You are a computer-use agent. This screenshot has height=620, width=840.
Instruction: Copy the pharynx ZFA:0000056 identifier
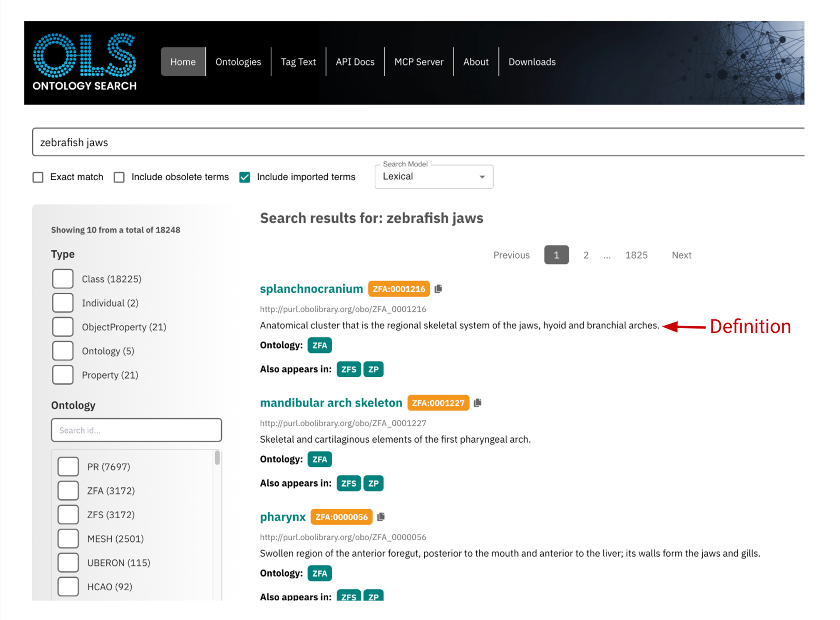(381, 517)
